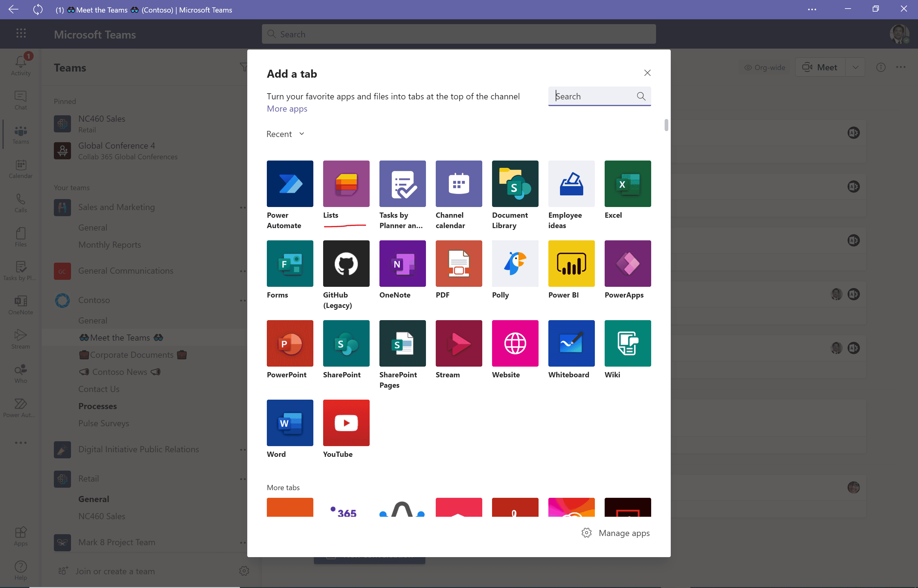Open more options for Contoso team
The width and height of the screenshot is (918, 588).
(243, 301)
